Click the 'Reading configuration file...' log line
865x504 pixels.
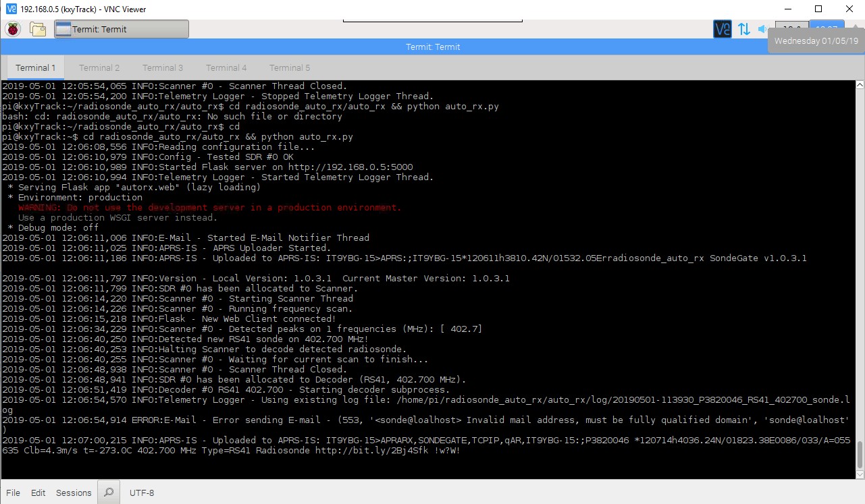point(159,146)
